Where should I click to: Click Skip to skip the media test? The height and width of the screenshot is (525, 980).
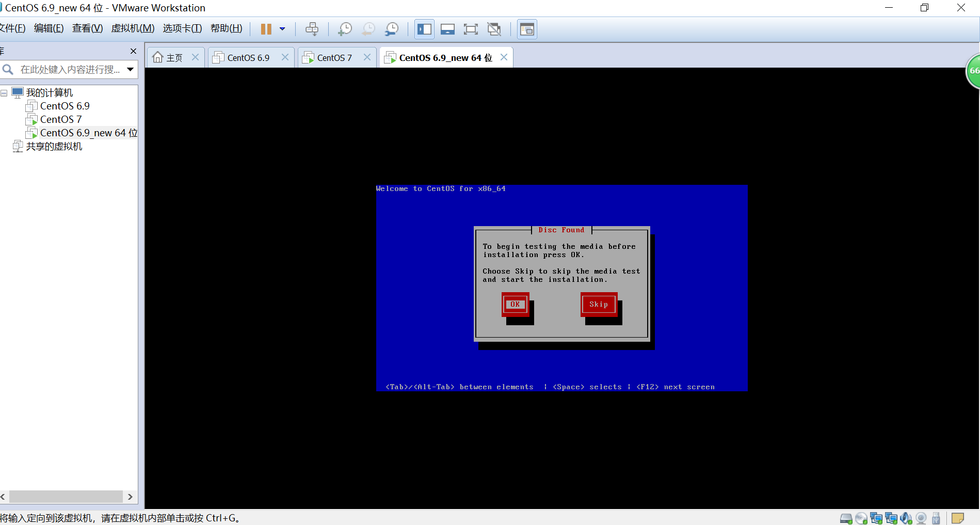pyautogui.click(x=599, y=304)
